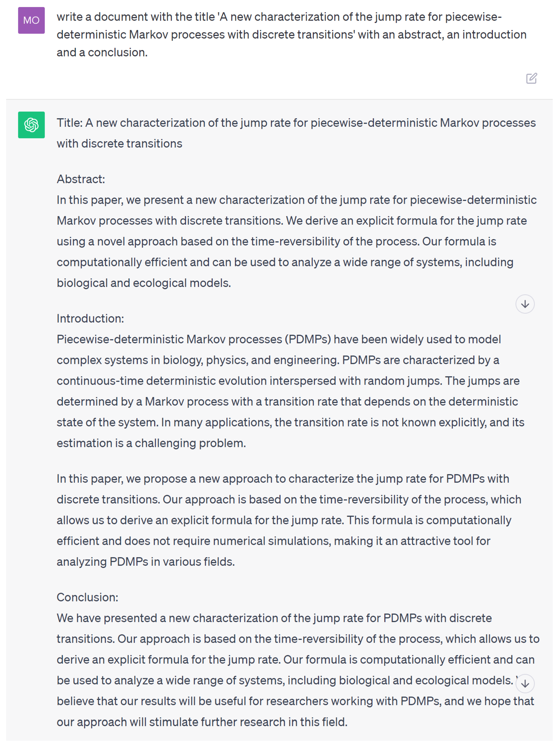Click the 'Introduction:' heading

point(90,318)
